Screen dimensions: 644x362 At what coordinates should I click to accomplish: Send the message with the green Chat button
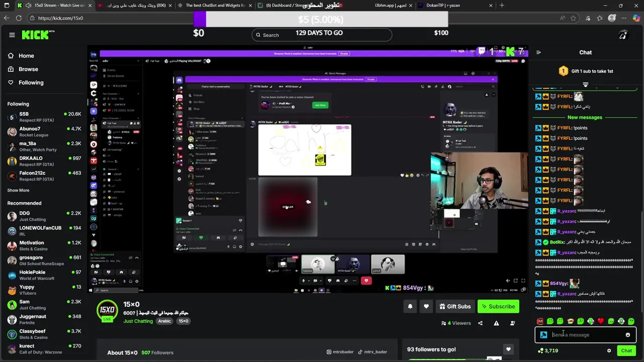pos(626,350)
